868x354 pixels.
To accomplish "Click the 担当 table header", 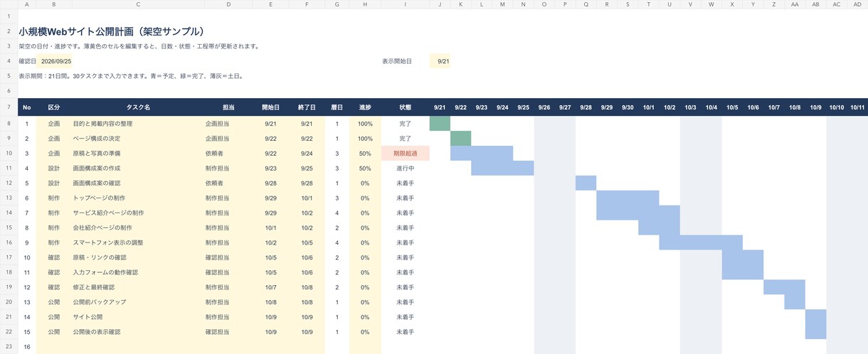I will click(229, 107).
